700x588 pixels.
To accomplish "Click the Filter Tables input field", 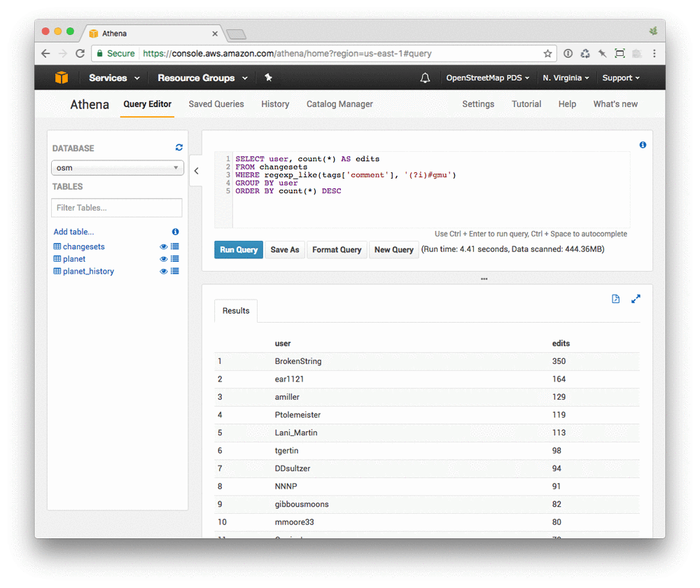I will coord(116,208).
